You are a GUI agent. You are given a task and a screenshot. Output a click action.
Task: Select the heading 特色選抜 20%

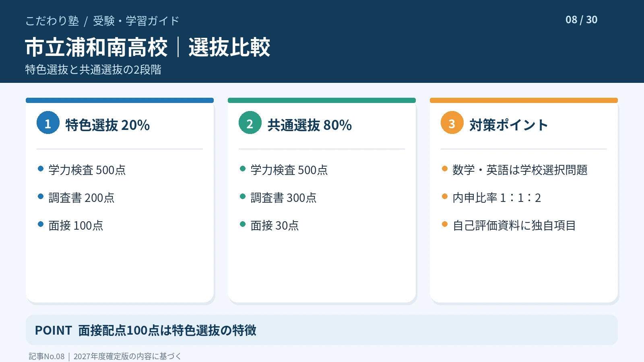click(x=107, y=125)
